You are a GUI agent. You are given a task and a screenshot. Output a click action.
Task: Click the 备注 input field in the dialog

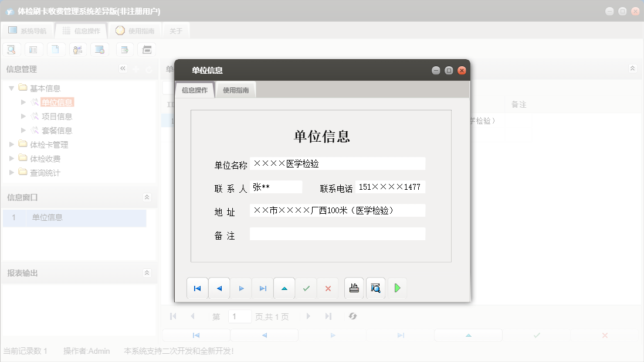pos(337,234)
